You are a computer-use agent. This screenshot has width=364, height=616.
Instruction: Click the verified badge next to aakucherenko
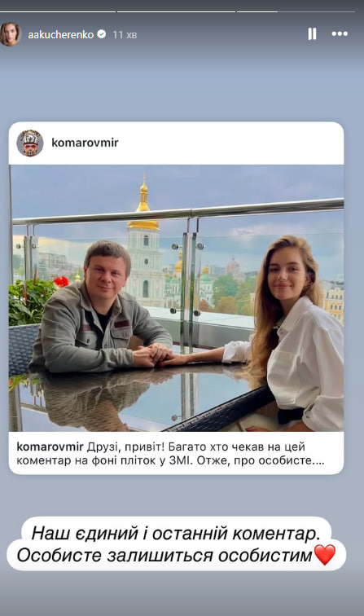(x=101, y=34)
